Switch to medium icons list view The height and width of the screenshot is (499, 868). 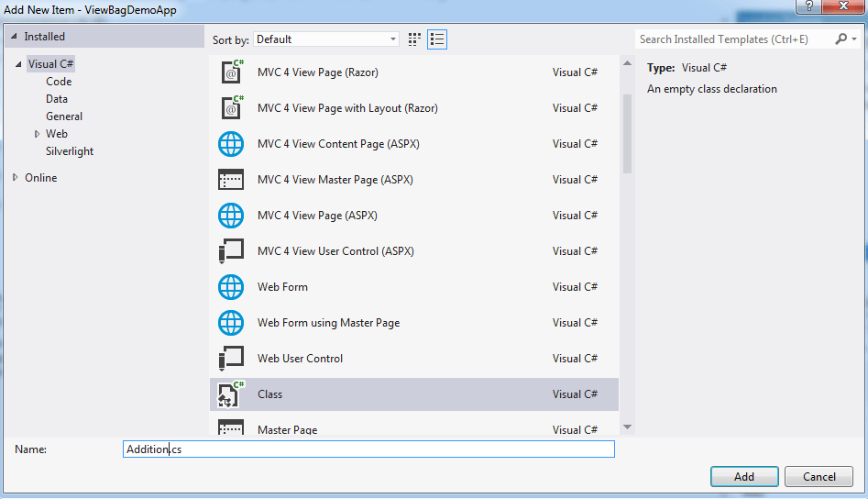point(437,39)
